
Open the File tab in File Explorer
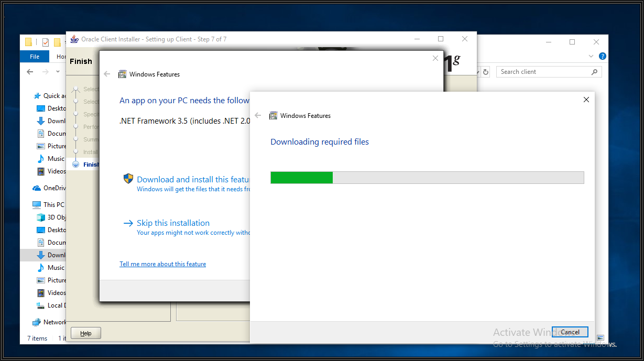(35, 57)
